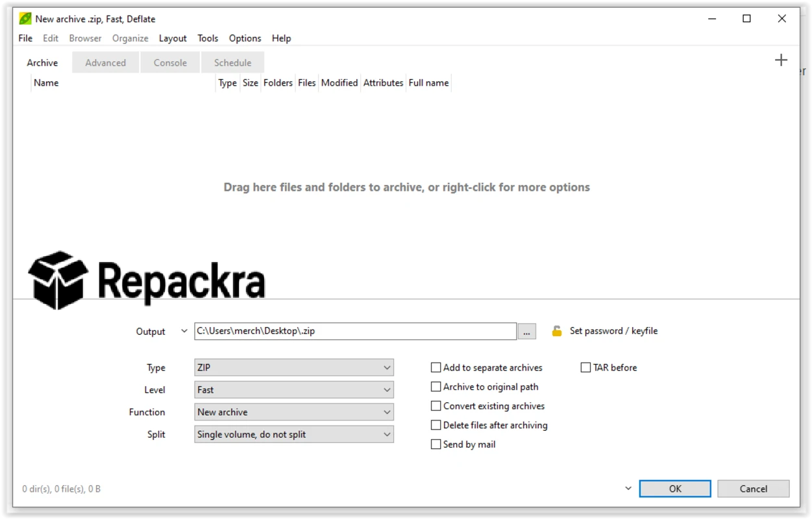
Task: Sort by the Folders column header
Action: [x=278, y=83]
